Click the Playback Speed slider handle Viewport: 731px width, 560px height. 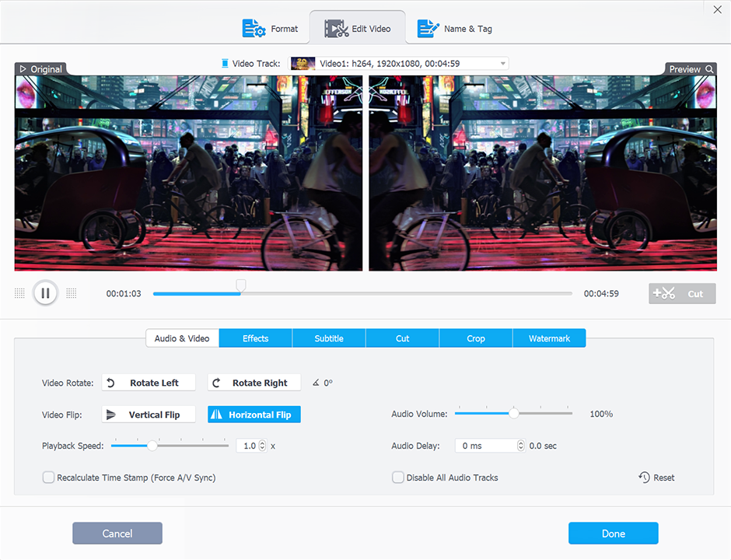tap(152, 446)
